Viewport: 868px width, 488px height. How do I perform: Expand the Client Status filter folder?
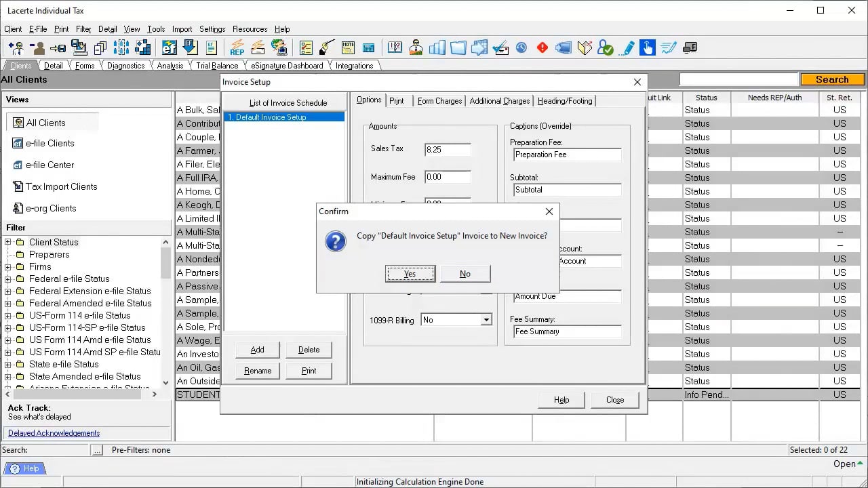click(x=8, y=242)
